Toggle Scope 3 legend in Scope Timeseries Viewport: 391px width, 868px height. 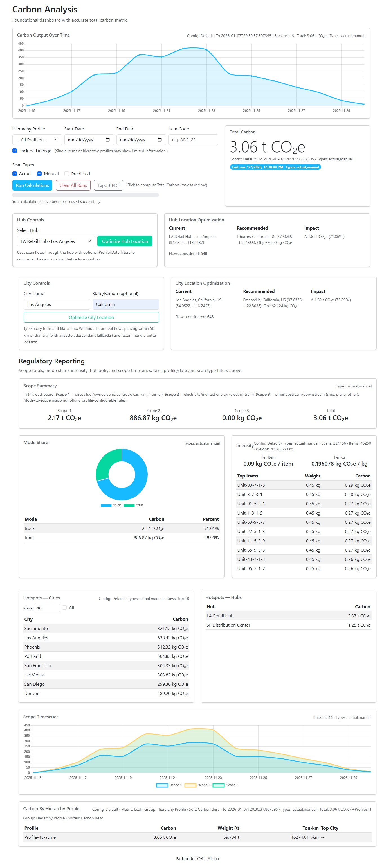pyautogui.click(x=218, y=785)
